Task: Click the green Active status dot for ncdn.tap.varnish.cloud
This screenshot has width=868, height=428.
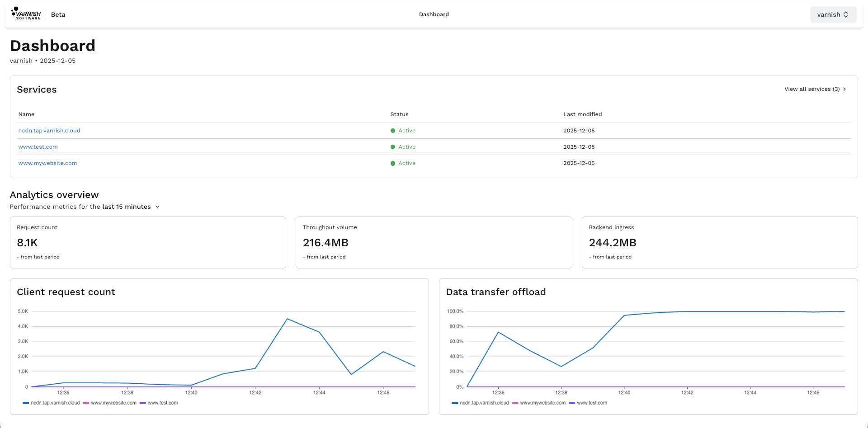Action: [393, 131]
